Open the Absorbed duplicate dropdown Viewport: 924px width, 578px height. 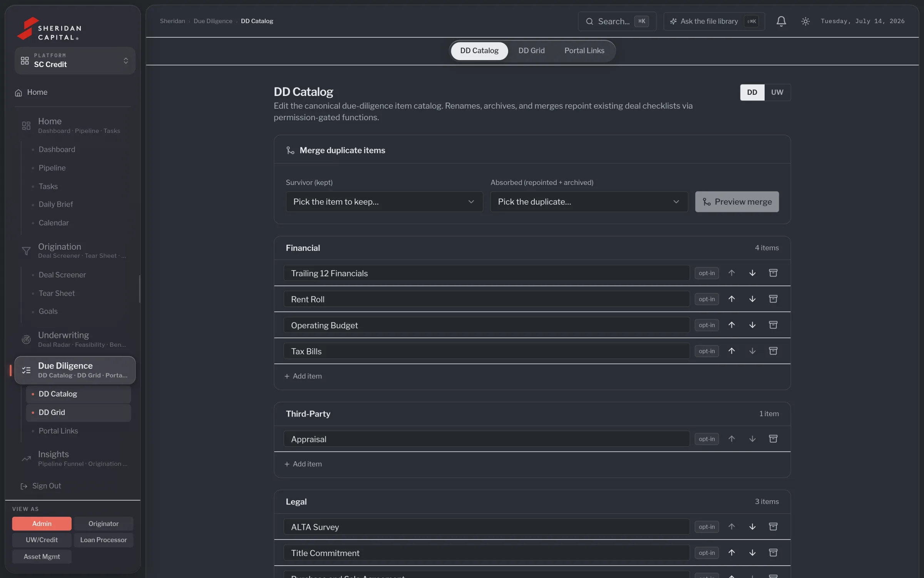(x=589, y=202)
